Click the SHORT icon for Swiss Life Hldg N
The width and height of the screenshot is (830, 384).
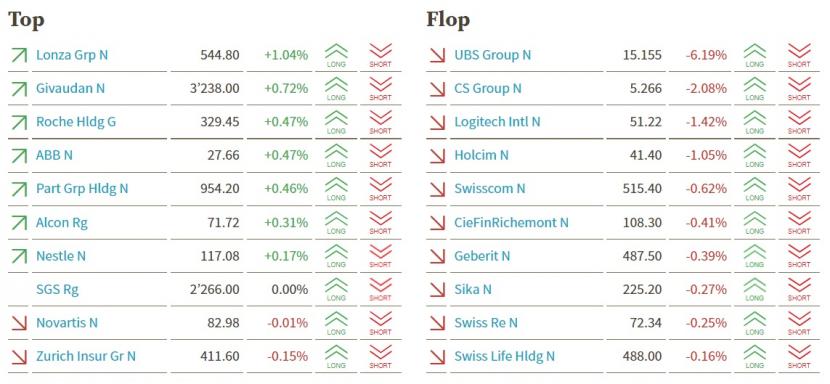tap(799, 356)
